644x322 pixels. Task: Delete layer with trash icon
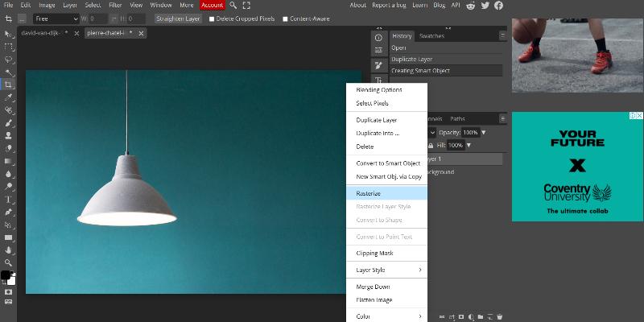point(499,317)
